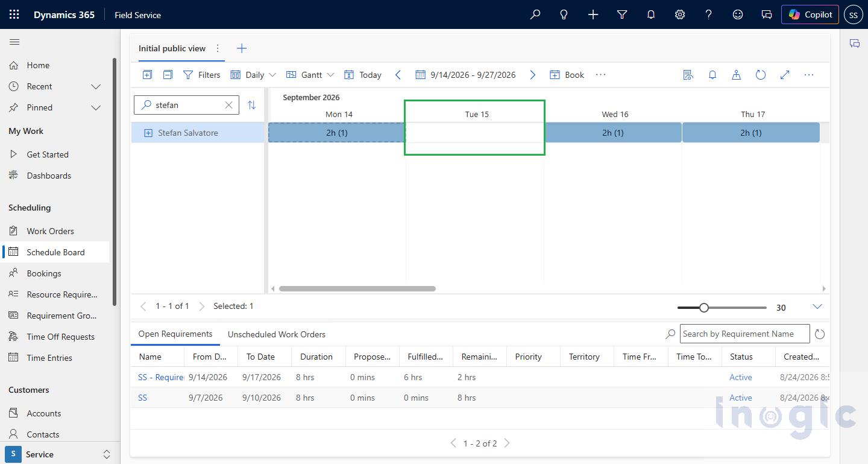Go to previous date range arrow
Viewport: 868px width, 464px height.
[x=398, y=75]
